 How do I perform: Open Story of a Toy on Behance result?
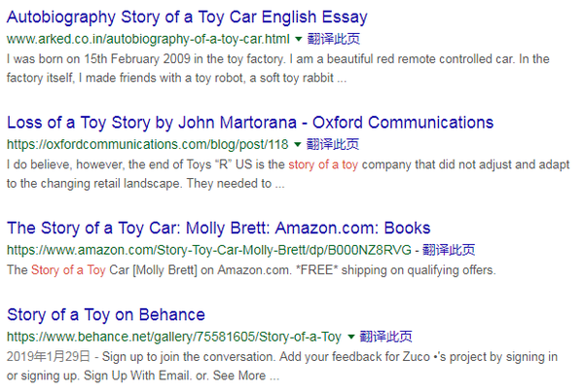point(106,315)
